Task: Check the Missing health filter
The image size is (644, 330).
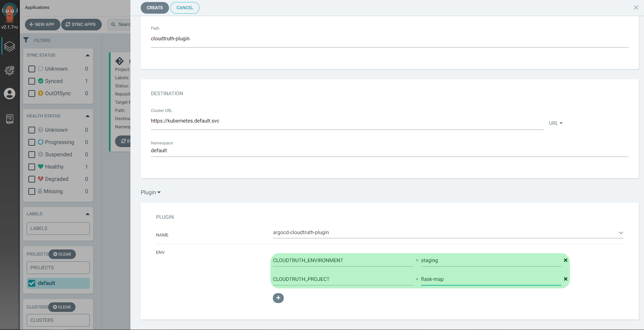Action: click(x=32, y=191)
